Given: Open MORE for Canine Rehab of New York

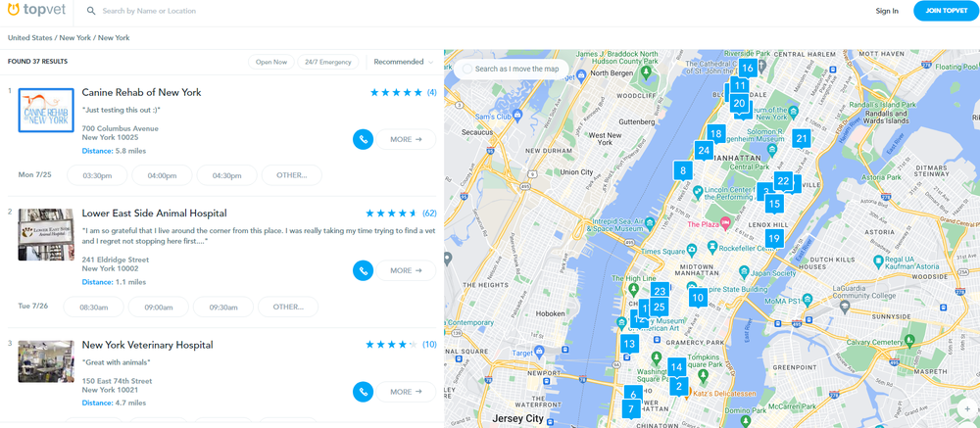Looking at the screenshot, I should [x=406, y=139].
